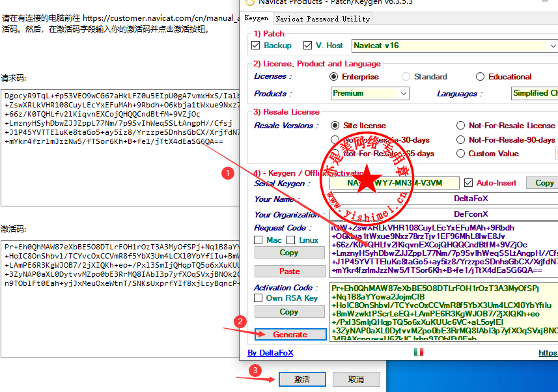The height and width of the screenshot is (392, 558).
Task: Open the https link in keygen footer
Action: click(548, 352)
